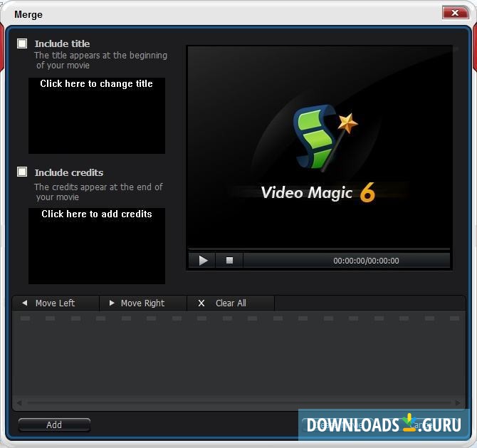This screenshot has height=448, width=477.
Task: Enable the Include credits checkbox
Action: point(22,172)
